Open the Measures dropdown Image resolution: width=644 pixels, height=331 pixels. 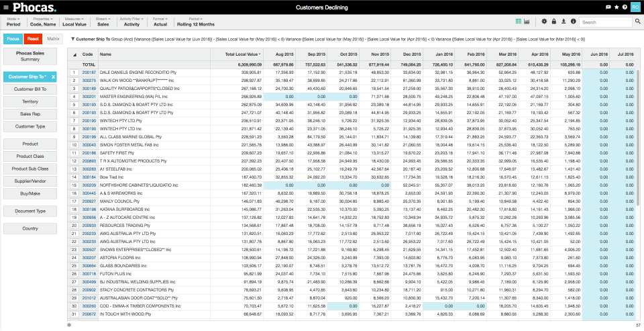pos(74,21)
